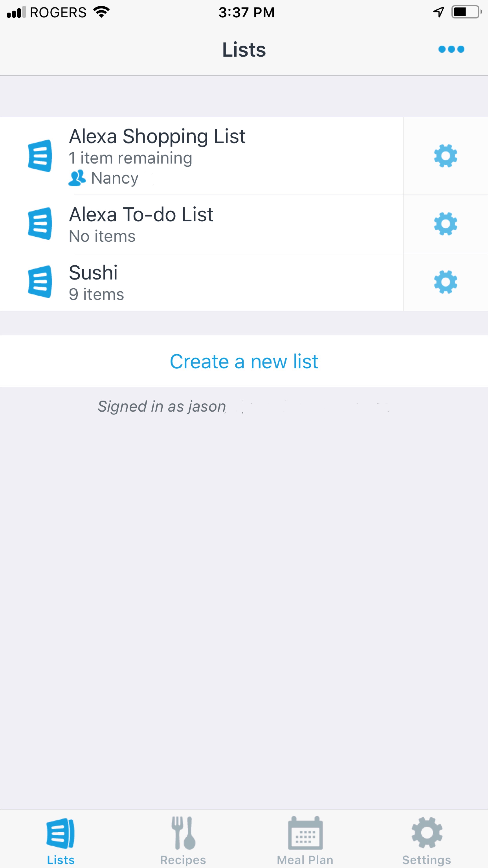Tap the shared people icon beside Nancy

[x=77, y=178]
